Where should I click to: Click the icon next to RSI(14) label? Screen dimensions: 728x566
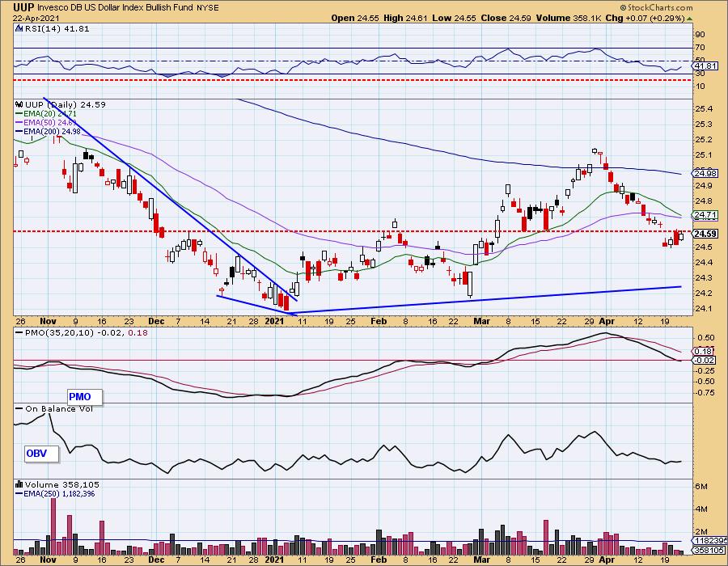tap(19, 28)
